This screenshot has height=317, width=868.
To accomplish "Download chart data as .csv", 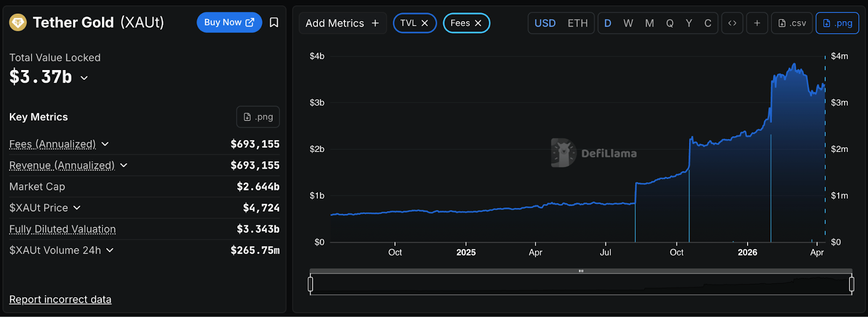I will pyautogui.click(x=792, y=23).
